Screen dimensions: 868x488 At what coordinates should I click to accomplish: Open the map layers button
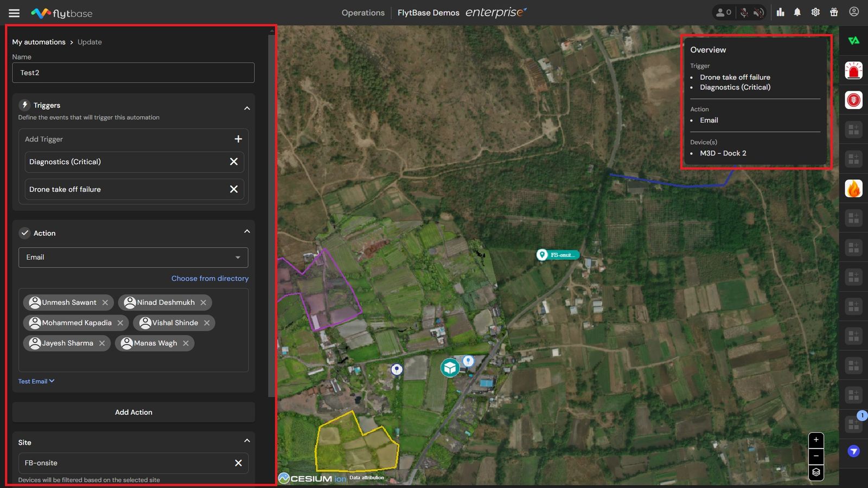pyautogui.click(x=816, y=472)
